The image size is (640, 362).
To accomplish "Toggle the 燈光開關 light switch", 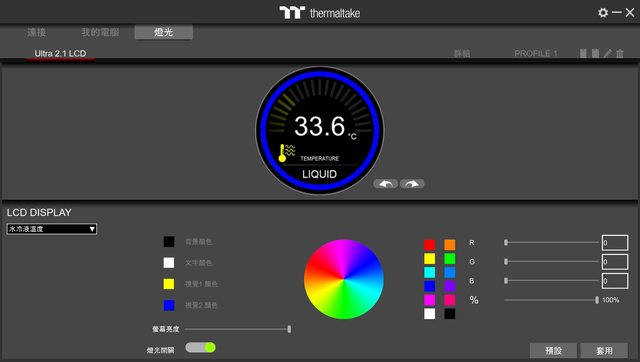I will [x=200, y=347].
